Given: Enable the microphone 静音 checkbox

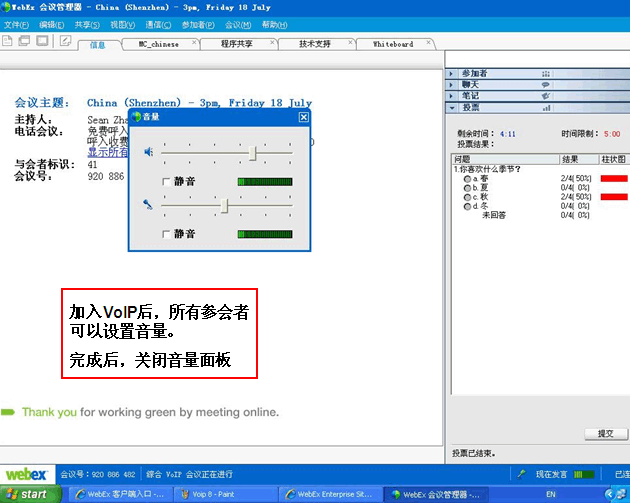Looking at the screenshot, I should pyautogui.click(x=166, y=234).
